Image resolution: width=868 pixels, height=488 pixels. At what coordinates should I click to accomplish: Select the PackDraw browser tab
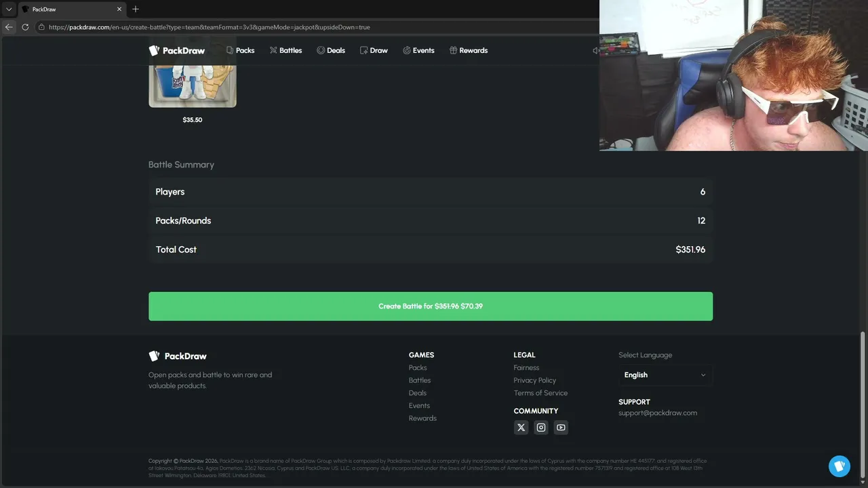coord(72,9)
